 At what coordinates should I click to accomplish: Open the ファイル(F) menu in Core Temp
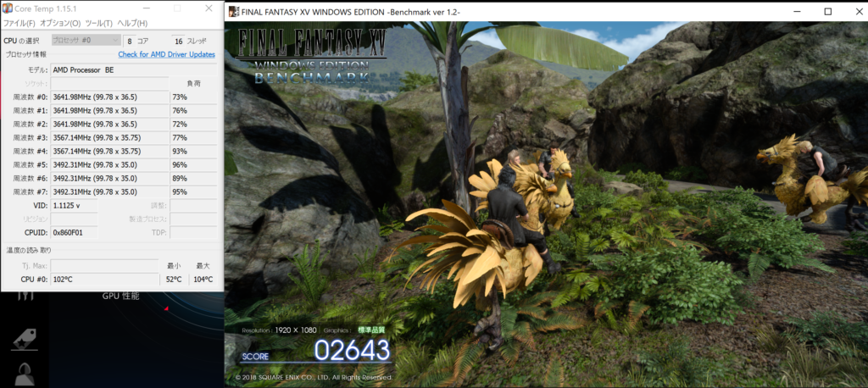point(19,23)
